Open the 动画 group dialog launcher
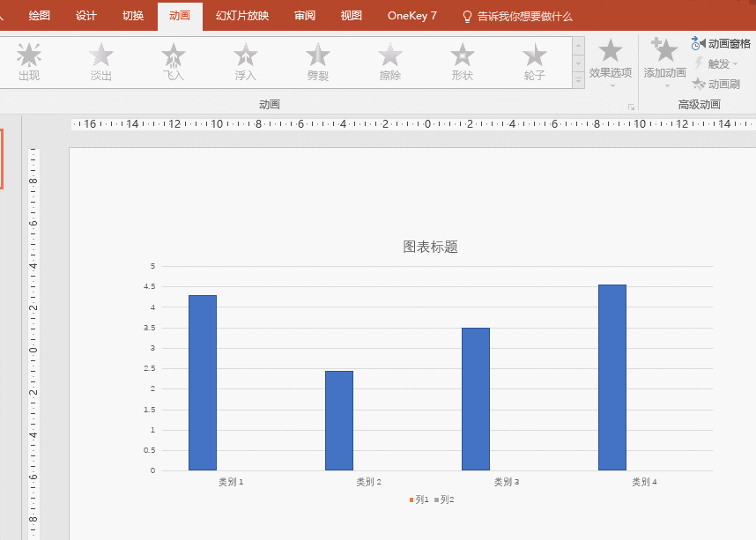Viewport: 756px width, 540px height. pyautogui.click(x=630, y=107)
